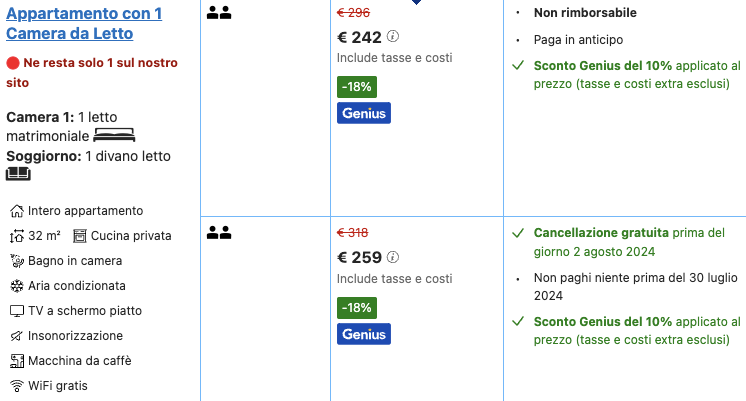Click the Insonorizzazione soundproofing icon

(16, 336)
